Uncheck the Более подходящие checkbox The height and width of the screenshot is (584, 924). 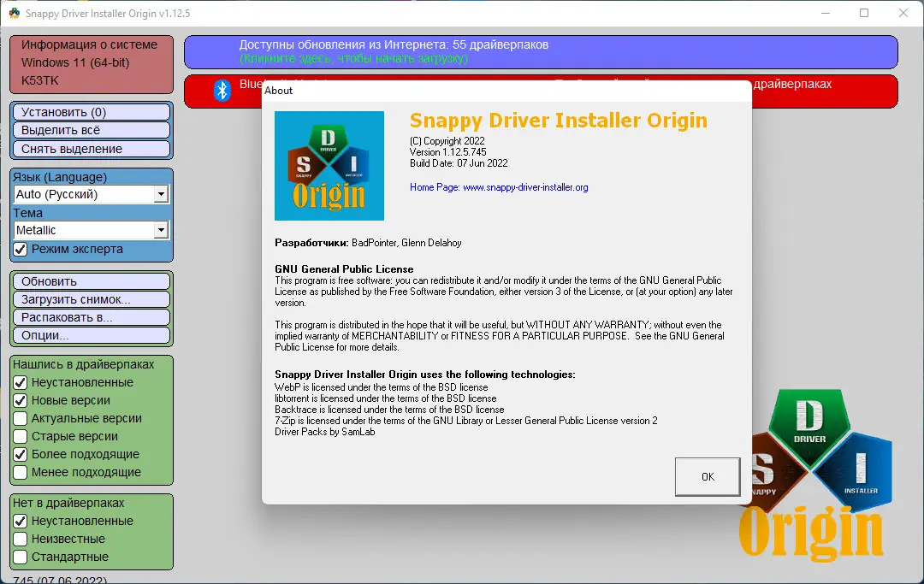(x=20, y=455)
